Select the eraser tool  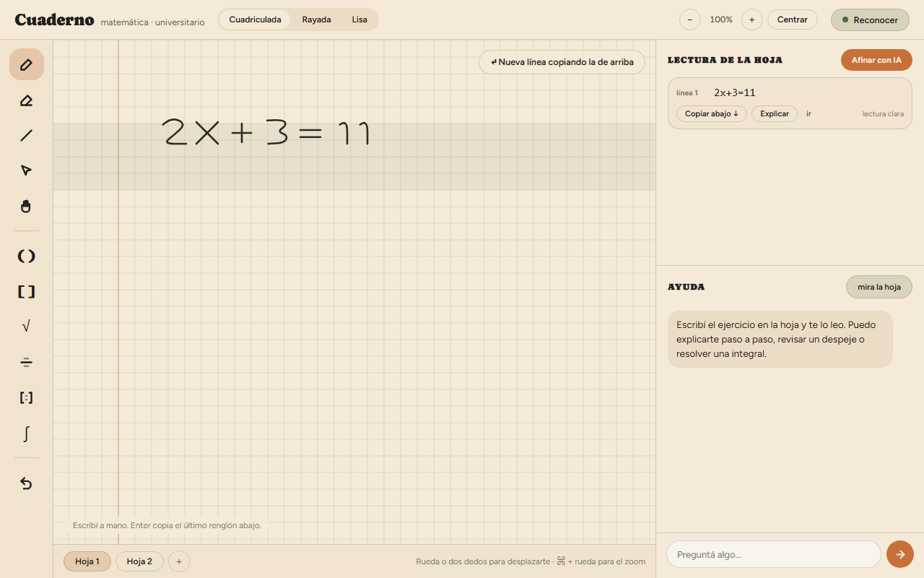27,100
